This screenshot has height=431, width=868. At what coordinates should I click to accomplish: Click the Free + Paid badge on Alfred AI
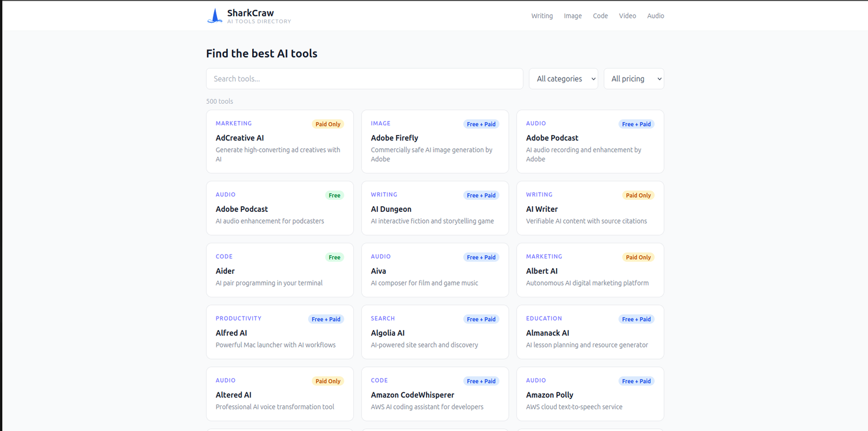tap(326, 319)
